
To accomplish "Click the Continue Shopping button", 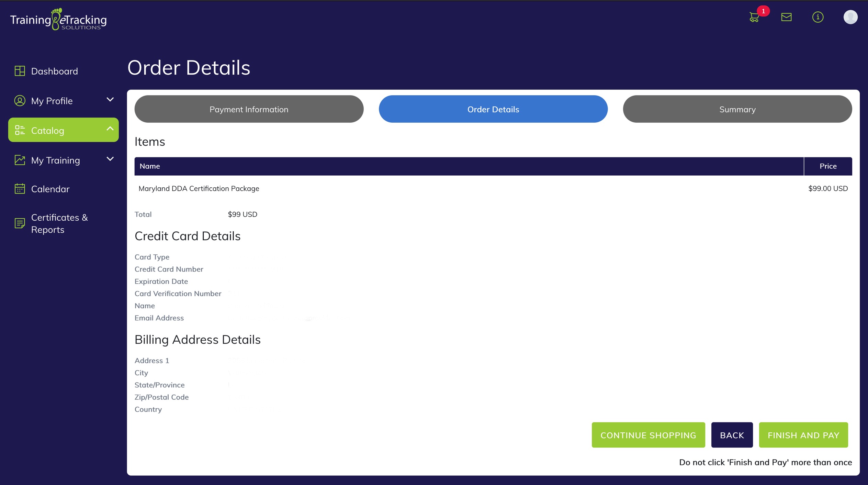I will 648,435.
